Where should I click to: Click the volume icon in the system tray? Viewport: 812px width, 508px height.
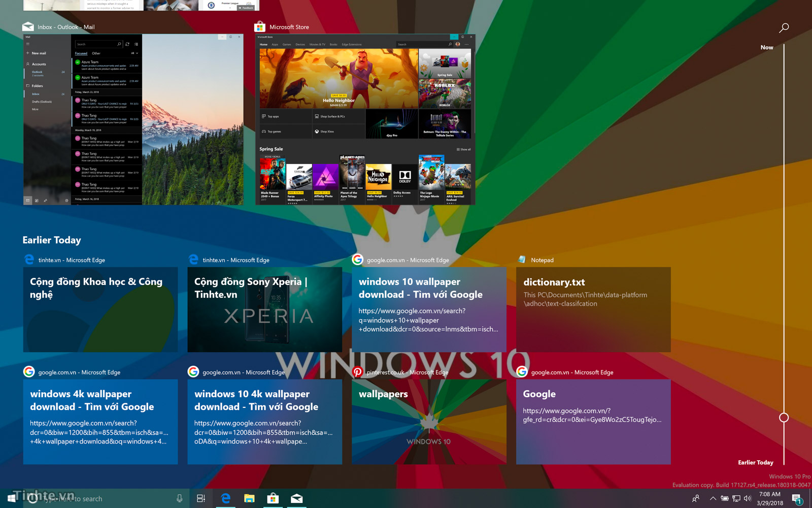click(x=748, y=498)
